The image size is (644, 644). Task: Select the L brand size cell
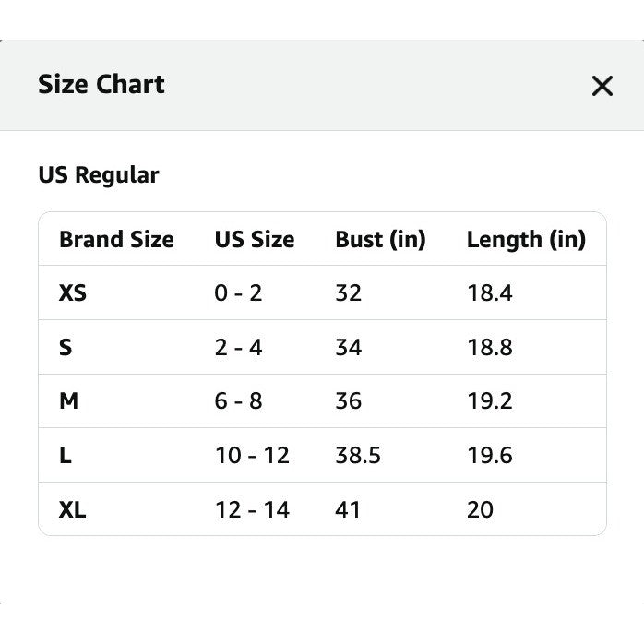[66, 456]
